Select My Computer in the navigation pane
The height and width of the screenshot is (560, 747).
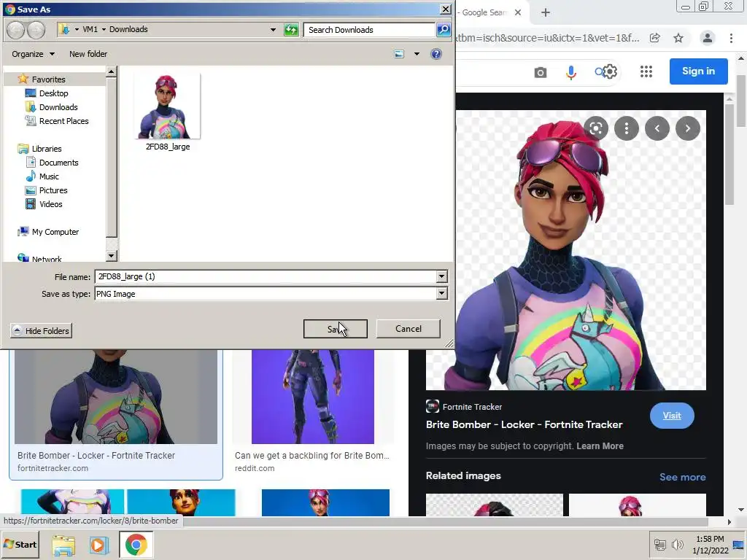55,232
